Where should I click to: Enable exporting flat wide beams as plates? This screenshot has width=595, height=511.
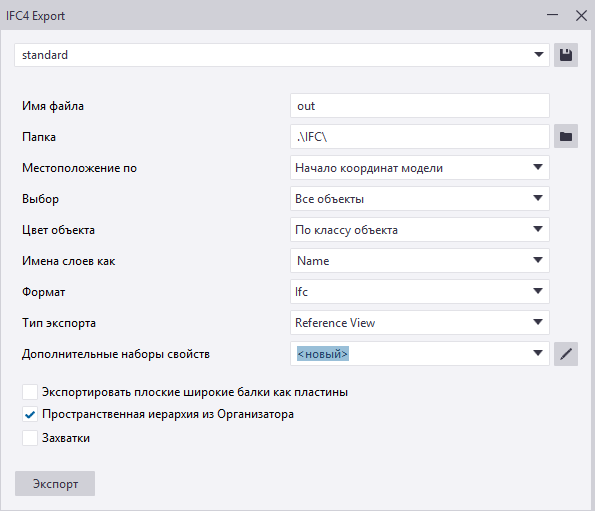[x=30, y=392]
